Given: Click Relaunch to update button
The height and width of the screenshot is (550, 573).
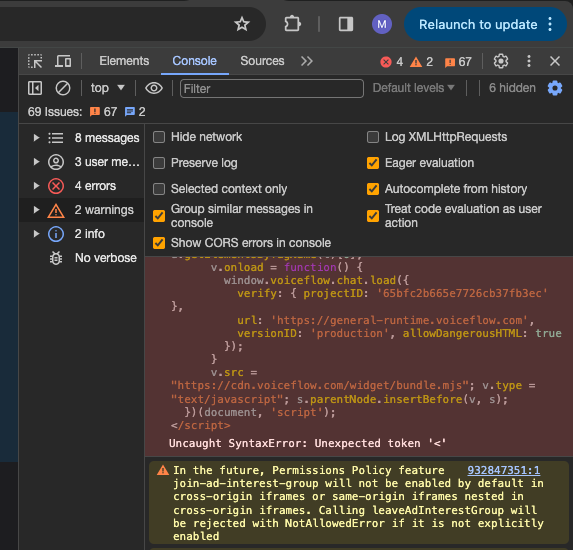Looking at the screenshot, I should [x=478, y=24].
